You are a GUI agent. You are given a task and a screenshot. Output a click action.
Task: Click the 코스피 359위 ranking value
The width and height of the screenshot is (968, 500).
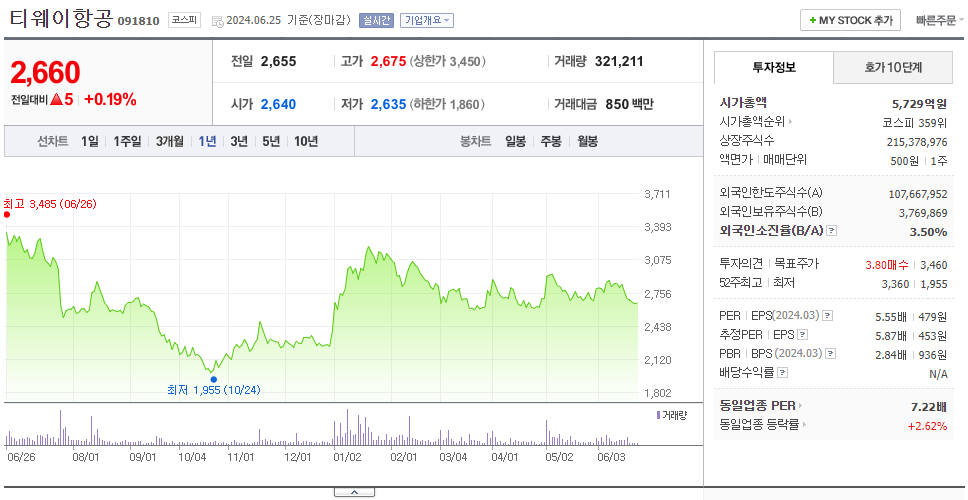[x=915, y=122]
